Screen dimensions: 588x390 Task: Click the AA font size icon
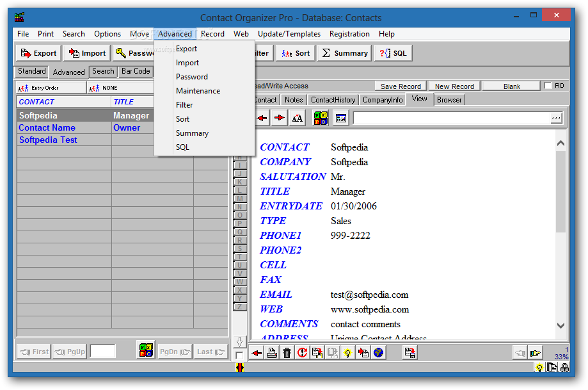click(298, 118)
